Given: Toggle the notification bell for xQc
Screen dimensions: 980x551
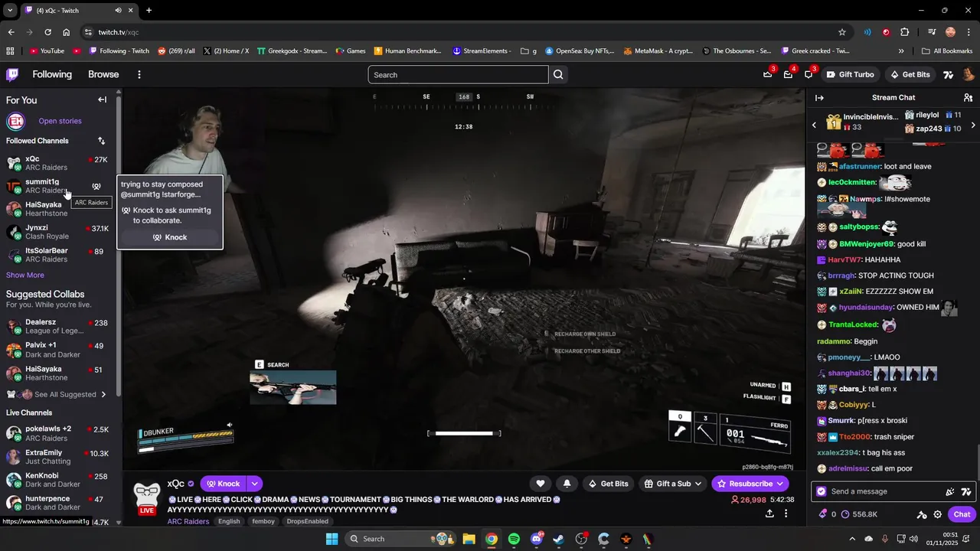Looking at the screenshot, I should (x=567, y=484).
